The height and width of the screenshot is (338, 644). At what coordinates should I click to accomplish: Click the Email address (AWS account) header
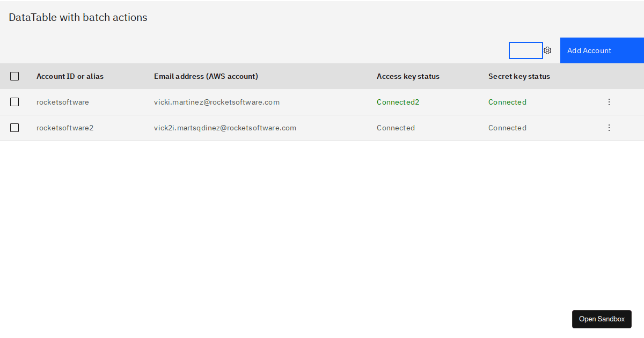coord(206,76)
